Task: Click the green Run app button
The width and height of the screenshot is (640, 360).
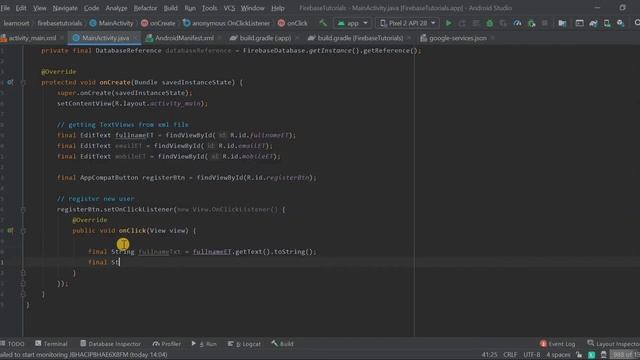Action: [449, 23]
